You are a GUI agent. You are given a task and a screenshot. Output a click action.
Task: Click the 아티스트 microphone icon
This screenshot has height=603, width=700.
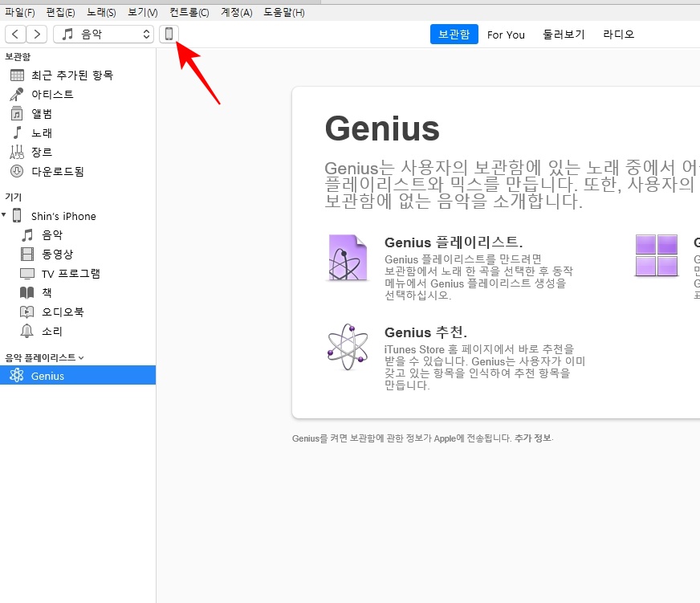pos(17,94)
